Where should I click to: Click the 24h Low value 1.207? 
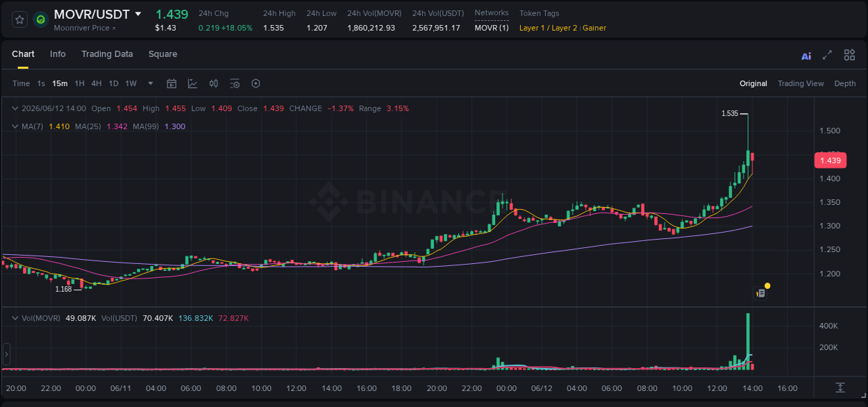[x=317, y=28]
